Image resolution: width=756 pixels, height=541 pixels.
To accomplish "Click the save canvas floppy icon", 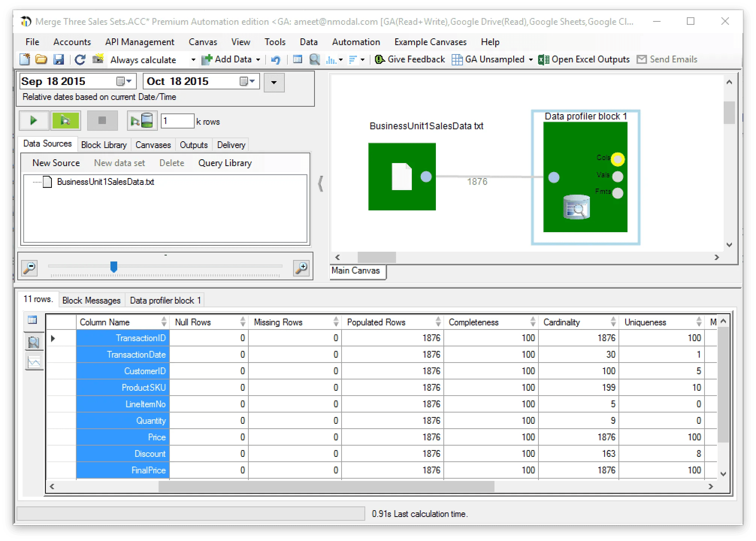I will click(59, 60).
